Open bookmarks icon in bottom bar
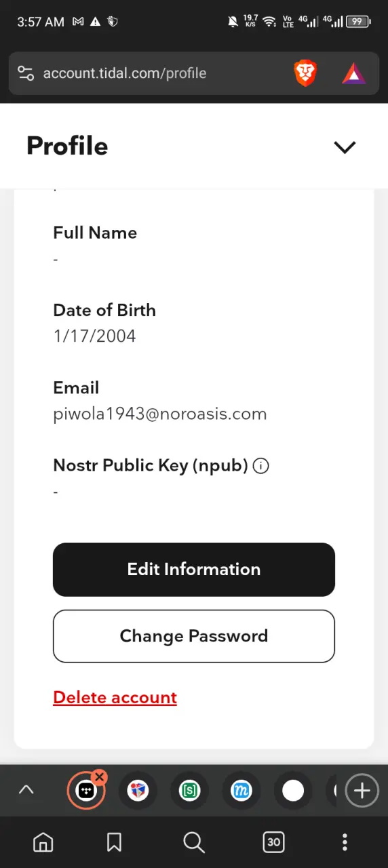Screen dimensions: 388x868 [x=114, y=842]
